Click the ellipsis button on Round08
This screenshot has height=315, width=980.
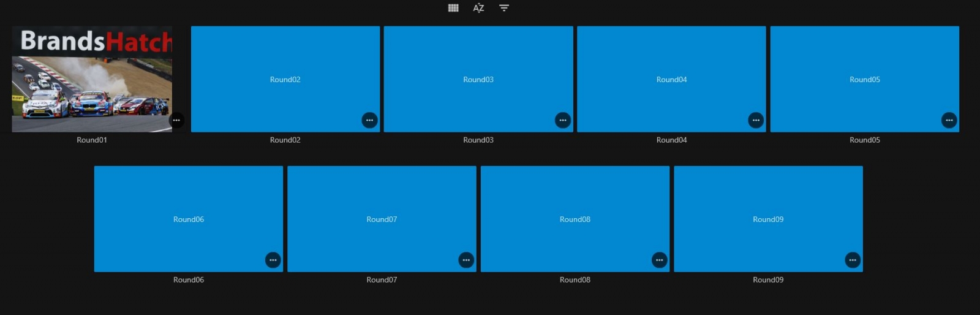point(659,260)
